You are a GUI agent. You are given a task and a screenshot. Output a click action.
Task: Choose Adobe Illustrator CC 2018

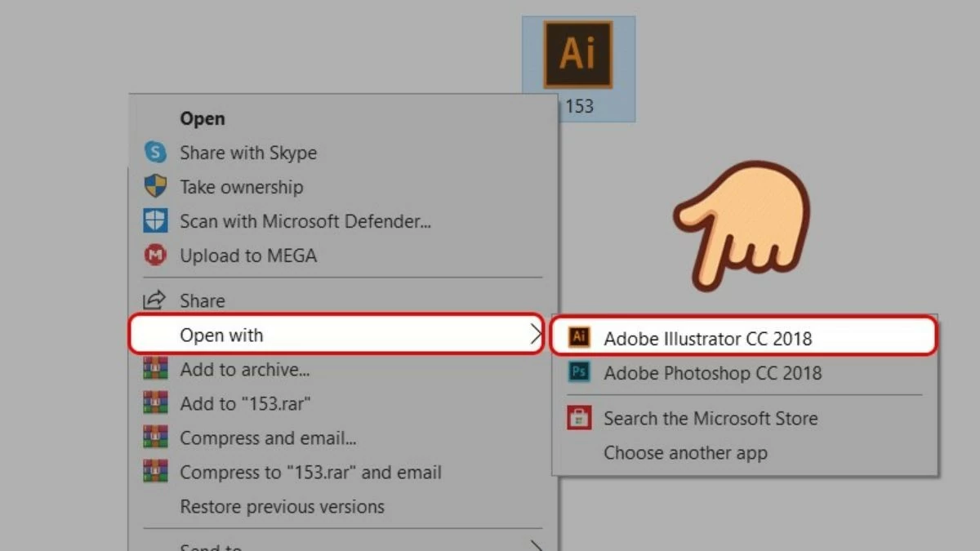pos(707,338)
